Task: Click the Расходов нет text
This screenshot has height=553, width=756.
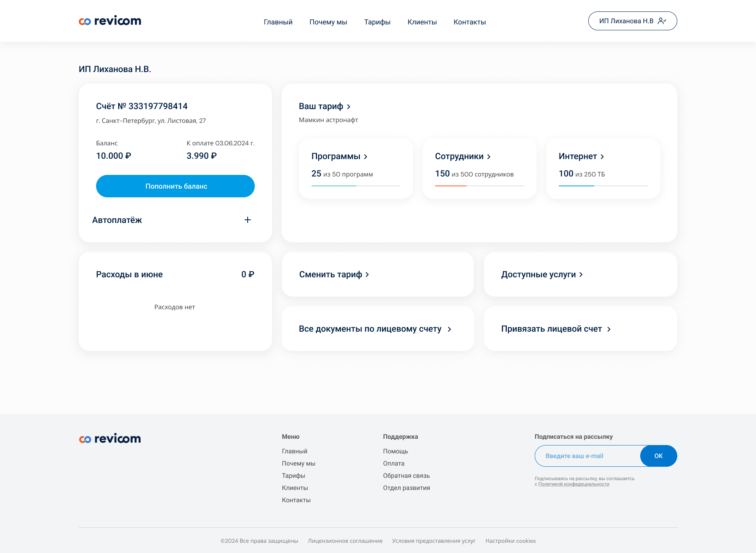Action: [174, 307]
